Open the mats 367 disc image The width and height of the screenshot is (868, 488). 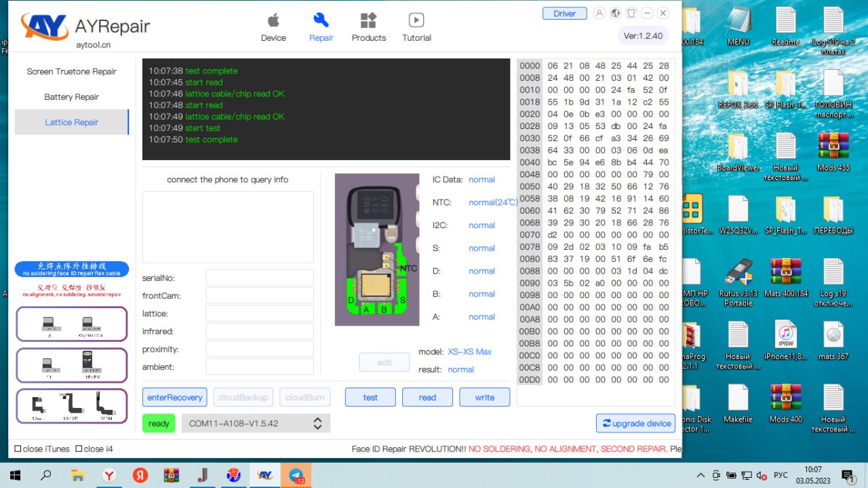tap(833, 341)
